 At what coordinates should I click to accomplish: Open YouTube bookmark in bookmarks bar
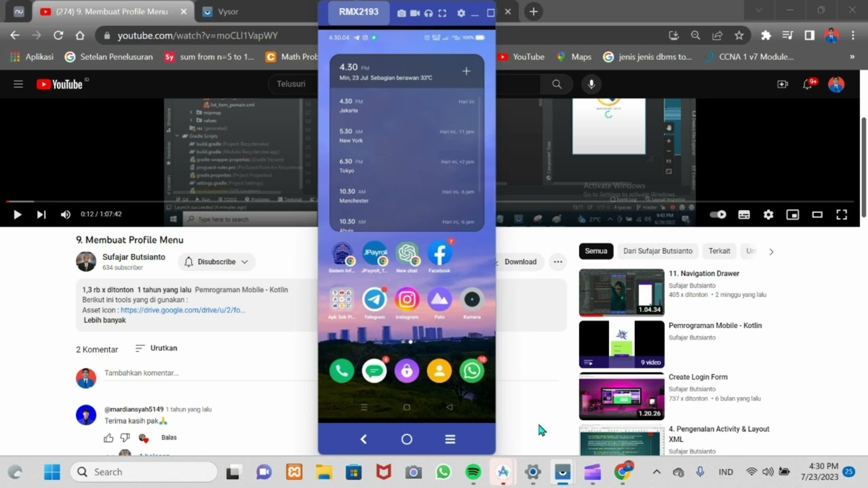pyautogui.click(x=521, y=57)
